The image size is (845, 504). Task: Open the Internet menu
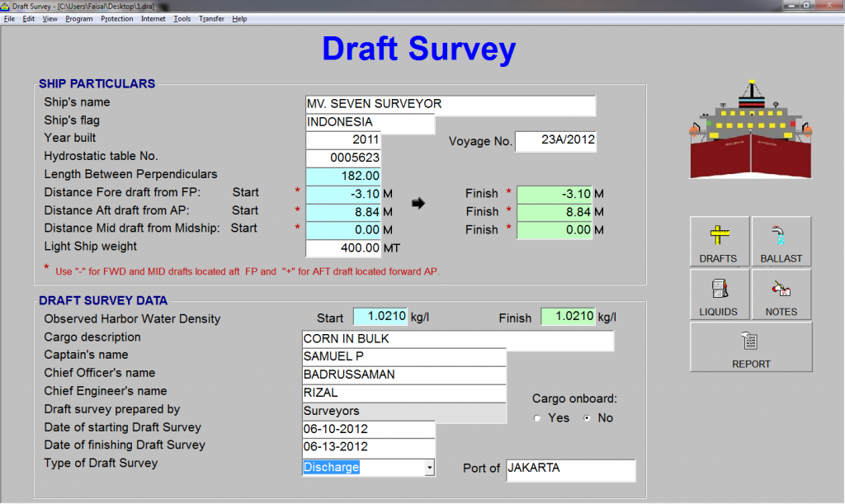[153, 19]
